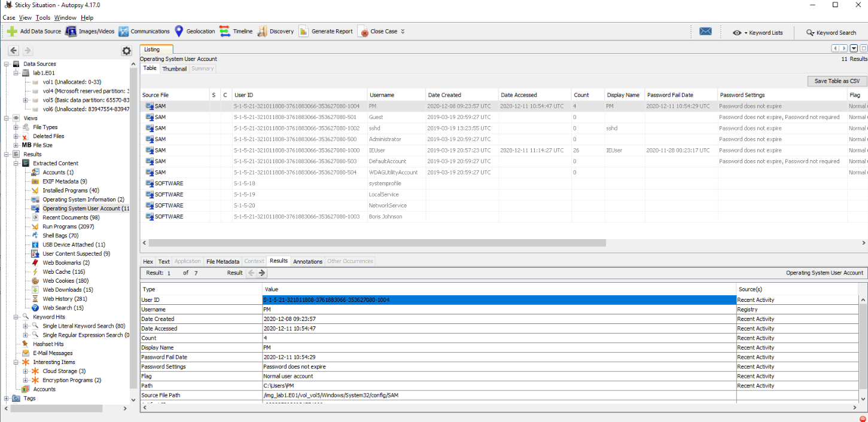Open the Discovery tool
This screenshot has height=422, width=868.
[275, 31]
